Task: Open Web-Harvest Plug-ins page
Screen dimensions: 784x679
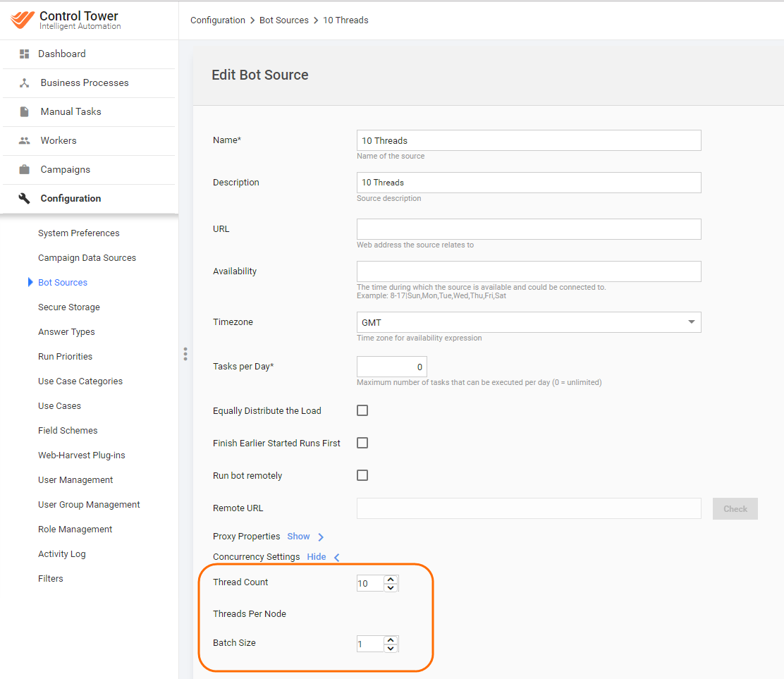Action: [82, 455]
